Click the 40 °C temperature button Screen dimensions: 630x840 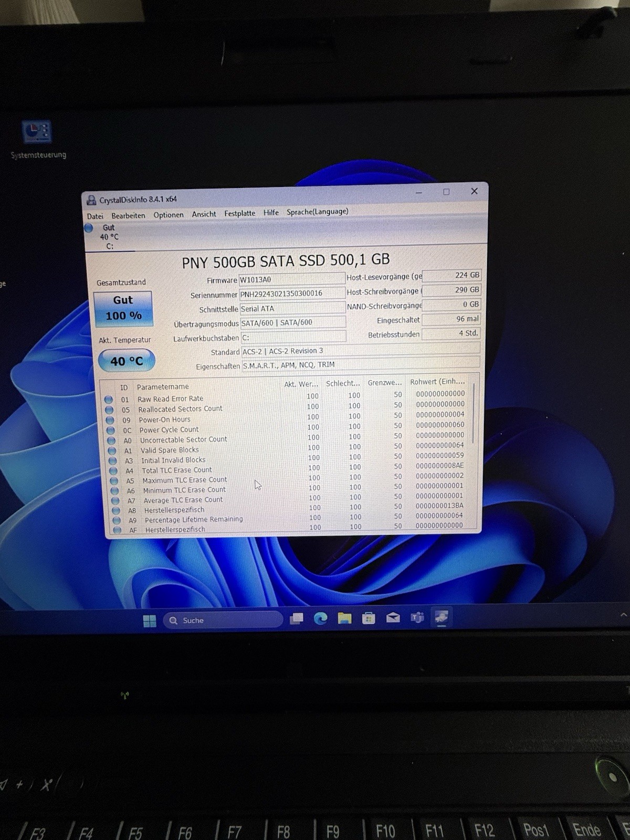[x=127, y=361]
